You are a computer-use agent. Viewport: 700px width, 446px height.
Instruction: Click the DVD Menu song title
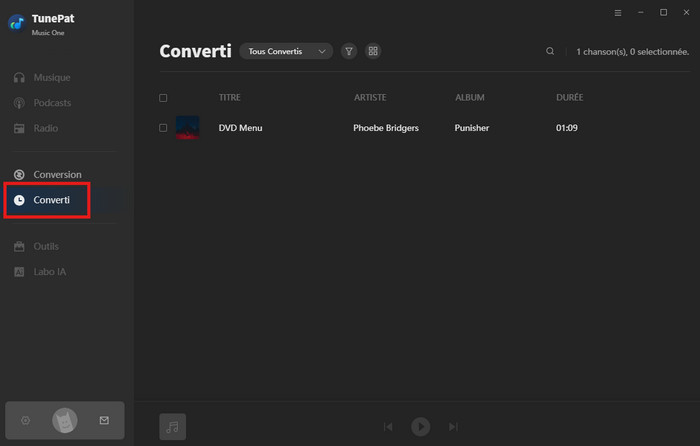(x=240, y=128)
